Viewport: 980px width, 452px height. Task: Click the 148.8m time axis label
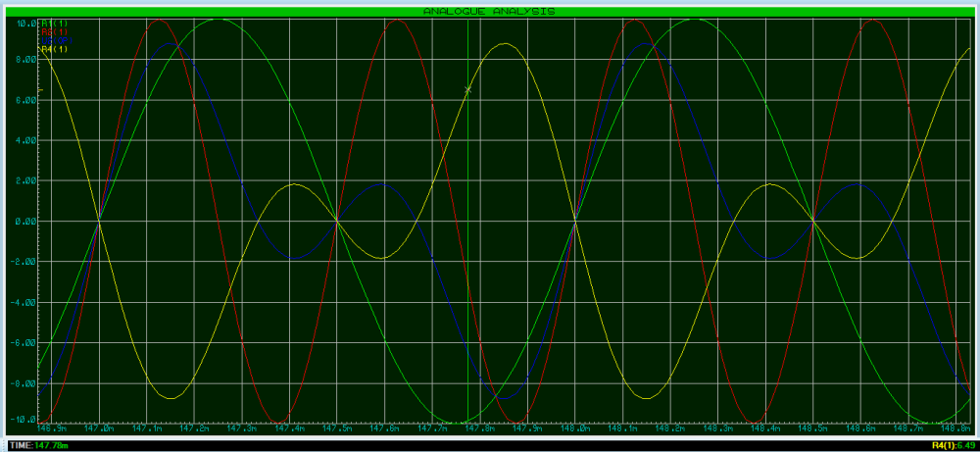(956, 430)
